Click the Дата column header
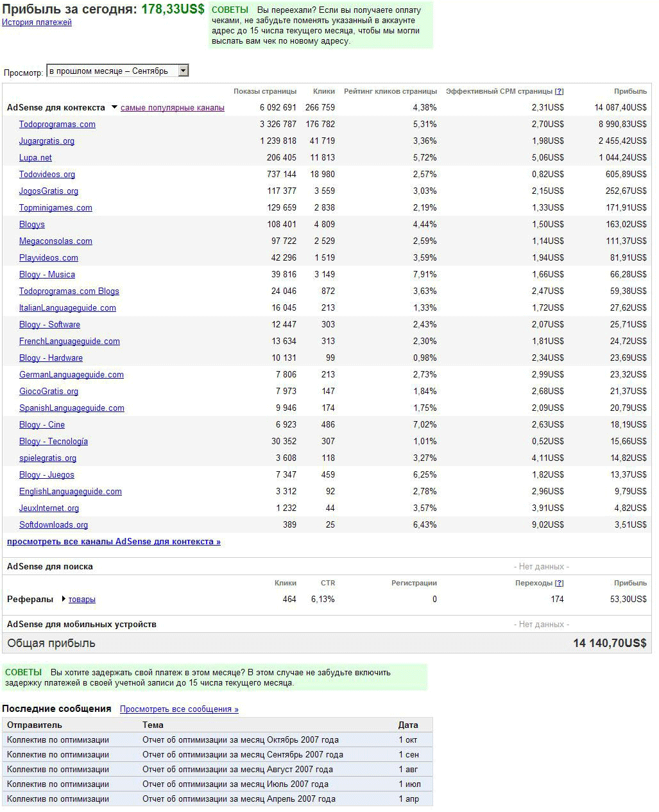The image size is (659, 812). tap(408, 725)
